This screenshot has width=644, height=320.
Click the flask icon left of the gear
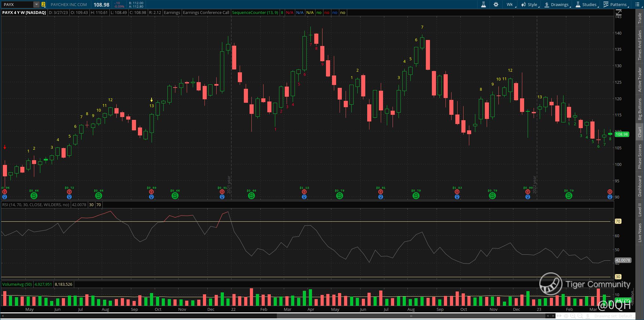click(x=484, y=4)
